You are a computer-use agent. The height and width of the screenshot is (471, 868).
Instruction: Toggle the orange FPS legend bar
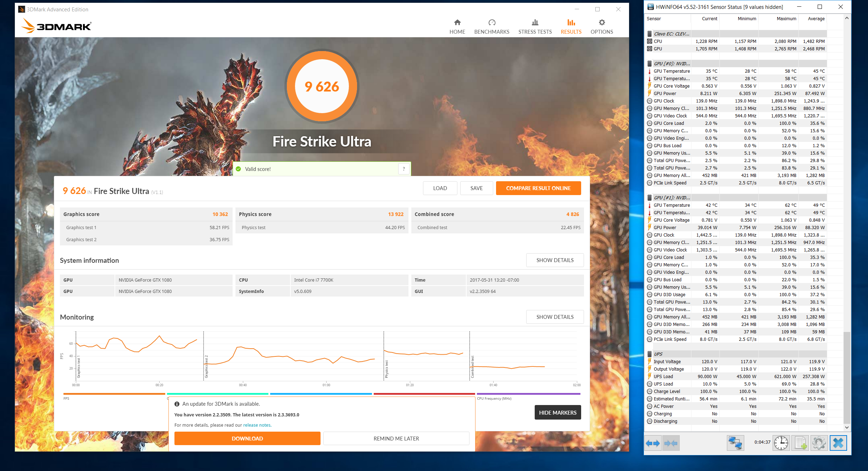pyautogui.click(x=114, y=394)
